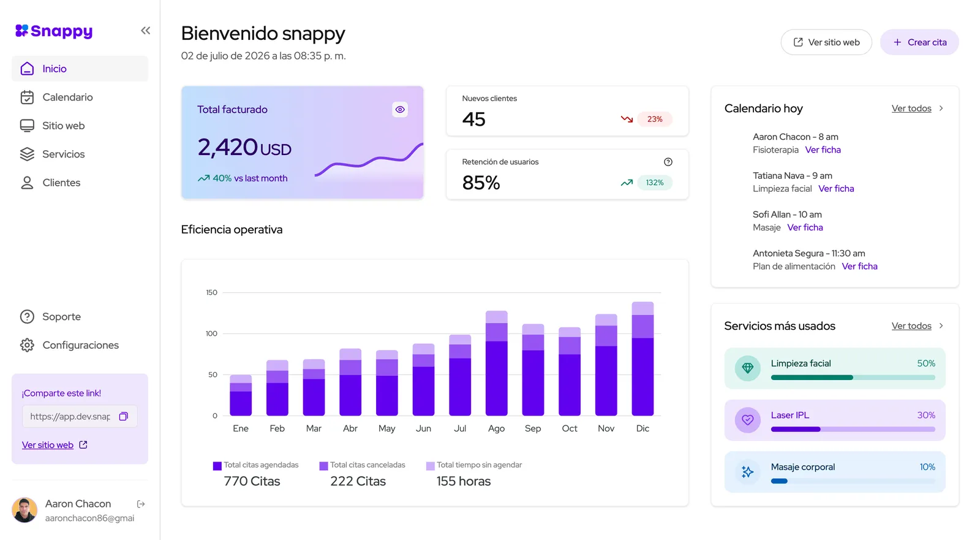Image resolution: width=980 pixels, height=540 pixels.
Task: Click the logout icon beside Aaron Chacon
Action: pyautogui.click(x=141, y=504)
